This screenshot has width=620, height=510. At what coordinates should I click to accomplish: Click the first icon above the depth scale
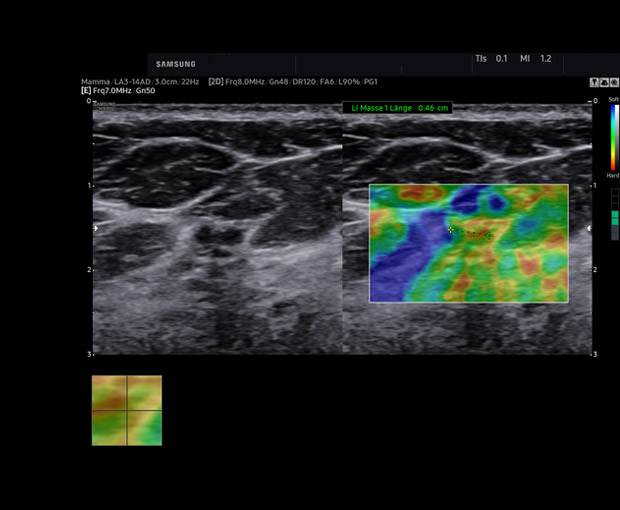(594, 82)
